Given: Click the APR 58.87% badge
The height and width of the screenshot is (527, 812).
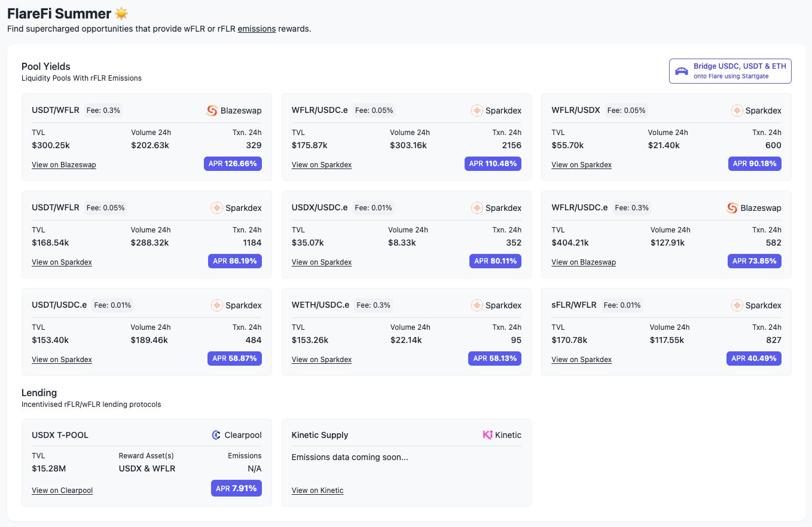Looking at the screenshot, I should coord(234,359).
